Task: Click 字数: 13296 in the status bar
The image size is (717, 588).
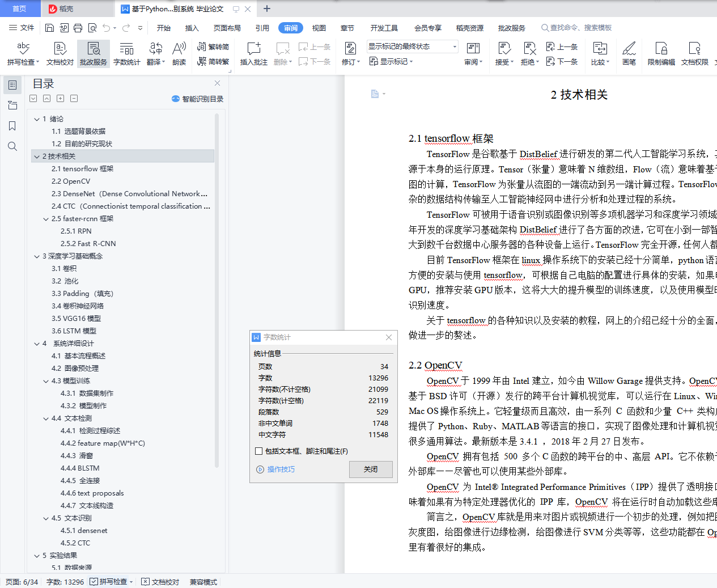Action: [65, 582]
